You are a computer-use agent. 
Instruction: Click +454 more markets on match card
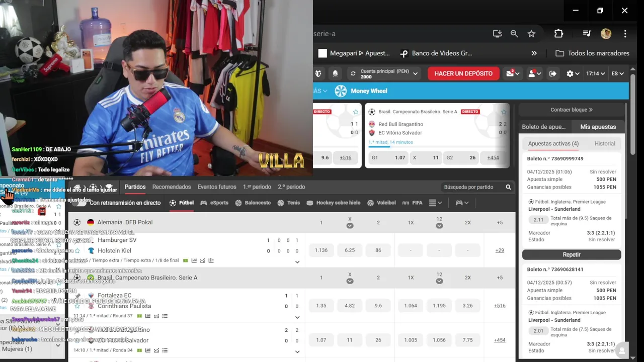click(x=493, y=157)
